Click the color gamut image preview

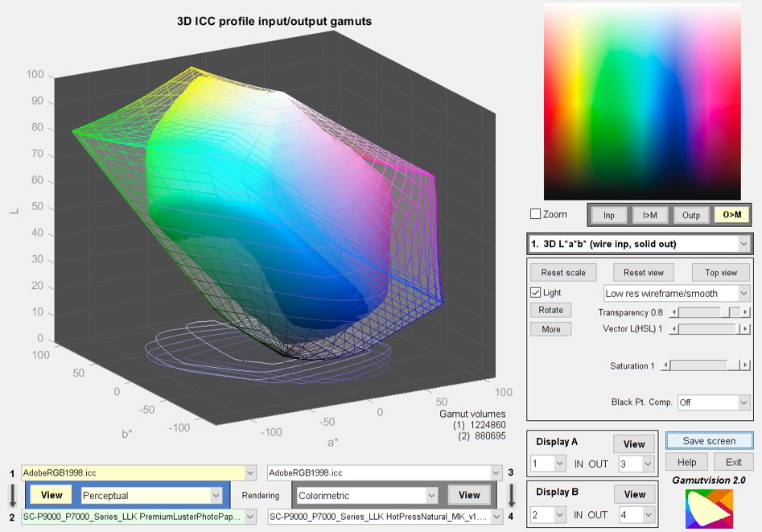click(x=642, y=101)
